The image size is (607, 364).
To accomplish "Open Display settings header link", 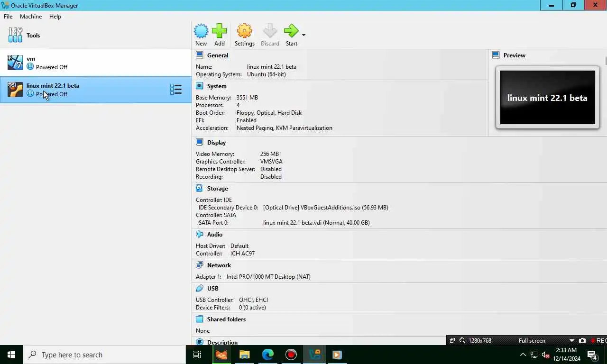I will click(216, 143).
